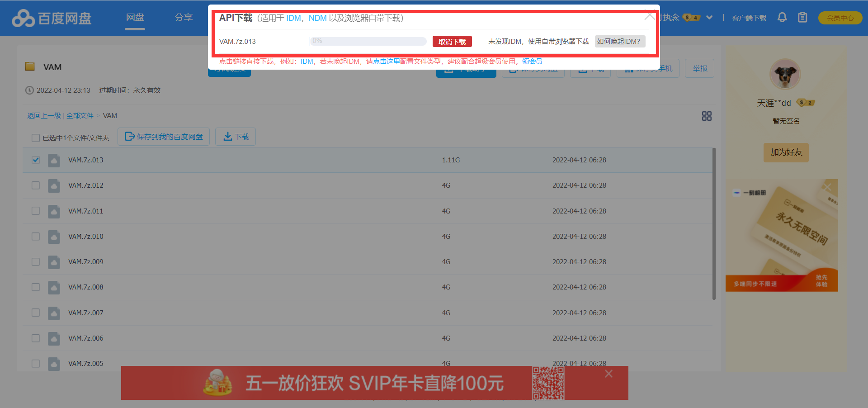
Task: Click the 下载 button above file list
Action: [236, 137]
